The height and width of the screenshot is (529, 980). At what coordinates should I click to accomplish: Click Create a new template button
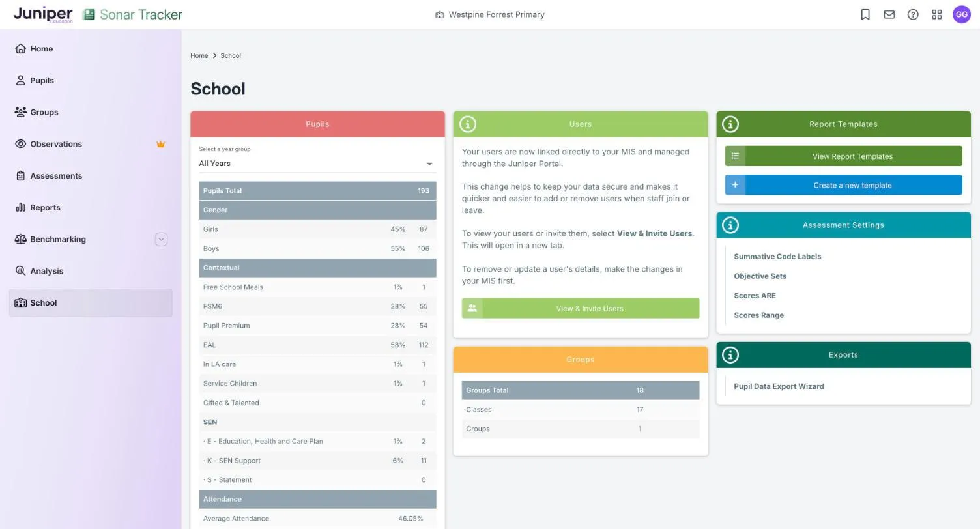click(x=844, y=185)
